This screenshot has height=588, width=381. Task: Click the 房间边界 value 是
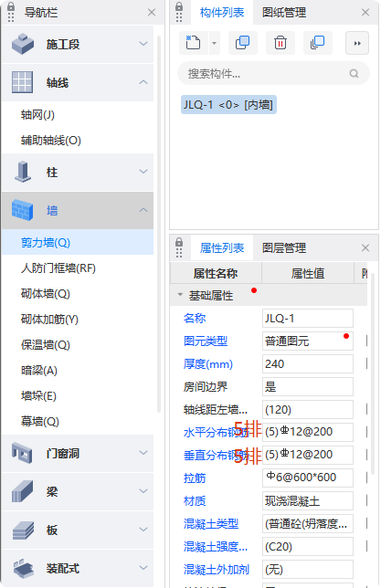[308, 387]
